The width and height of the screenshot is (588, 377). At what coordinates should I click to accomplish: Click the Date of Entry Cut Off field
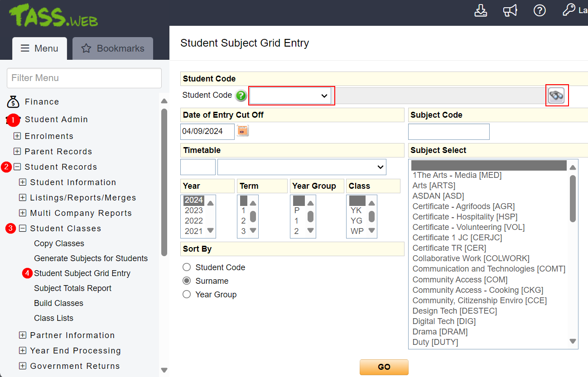click(x=207, y=131)
